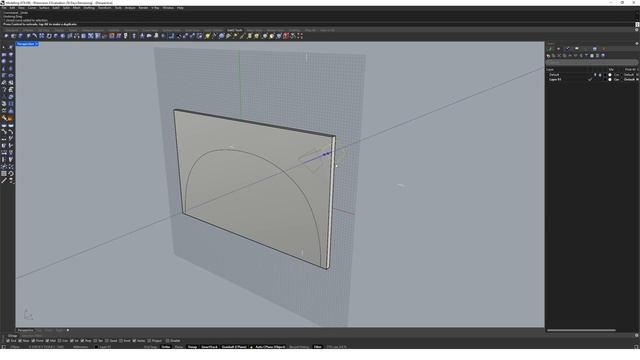Open the Filter menu in status bar

click(x=318, y=347)
